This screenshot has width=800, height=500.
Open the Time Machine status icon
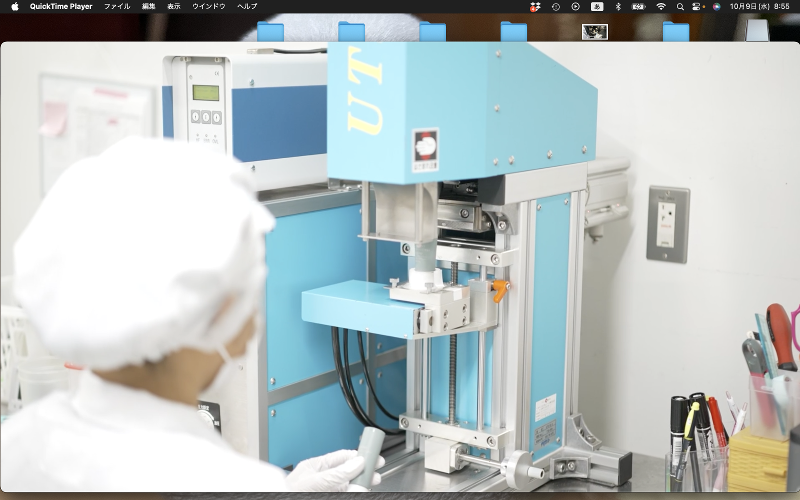point(556,6)
